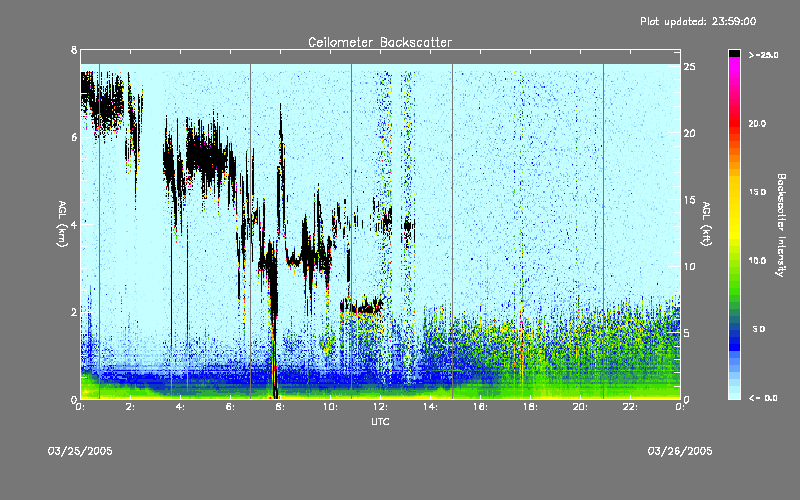Click the "20:" hour label on the time axis
The height and width of the screenshot is (500, 800).
click(x=580, y=407)
